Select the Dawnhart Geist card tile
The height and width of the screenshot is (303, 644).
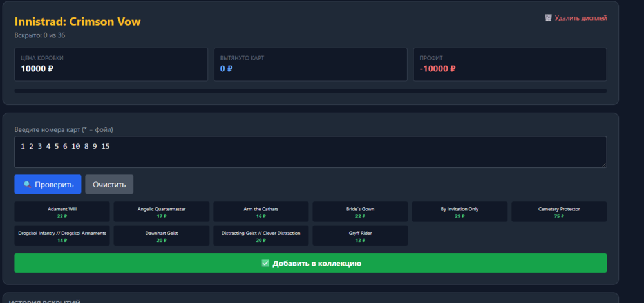162,235
